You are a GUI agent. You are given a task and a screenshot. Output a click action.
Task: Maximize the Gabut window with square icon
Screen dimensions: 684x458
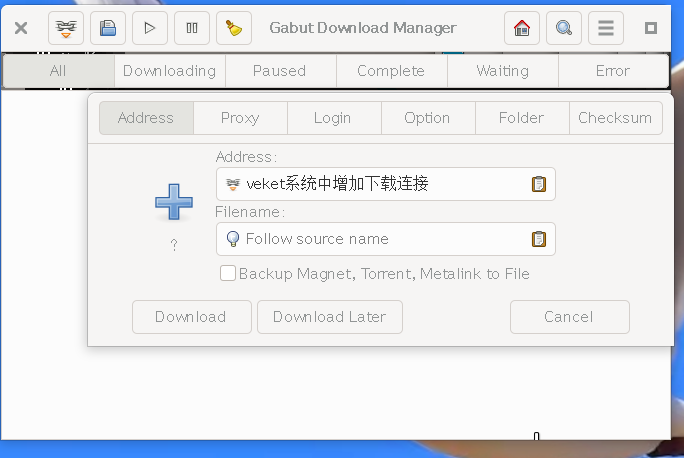pos(651,28)
